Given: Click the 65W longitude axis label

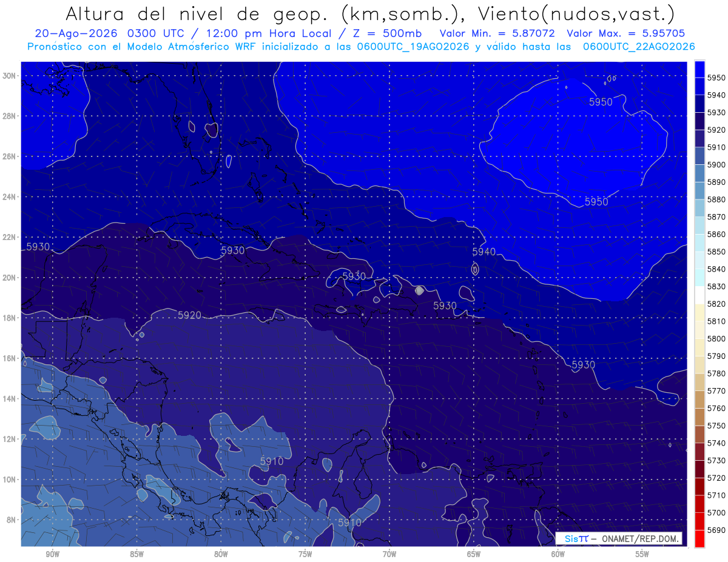Looking at the screenshot, I should pyautogui.click(x=474, y=554).
